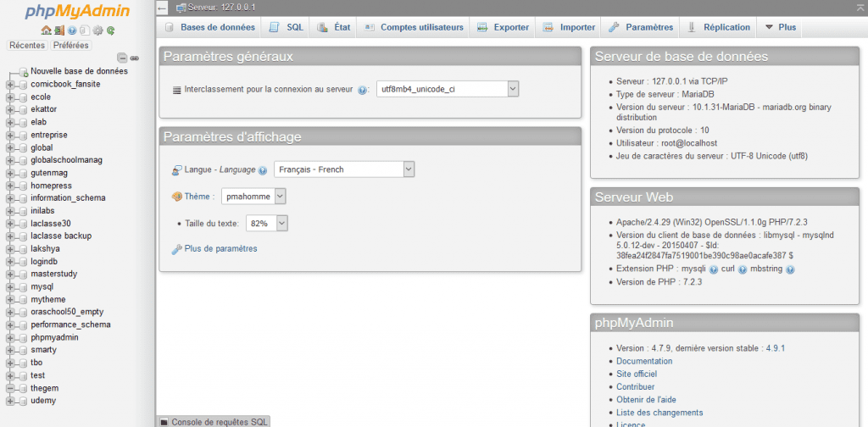Image resolution: width=868 pixels, height=427 pixels.
Task: Click help icon after mbstring extension
Action: (790, 269)
